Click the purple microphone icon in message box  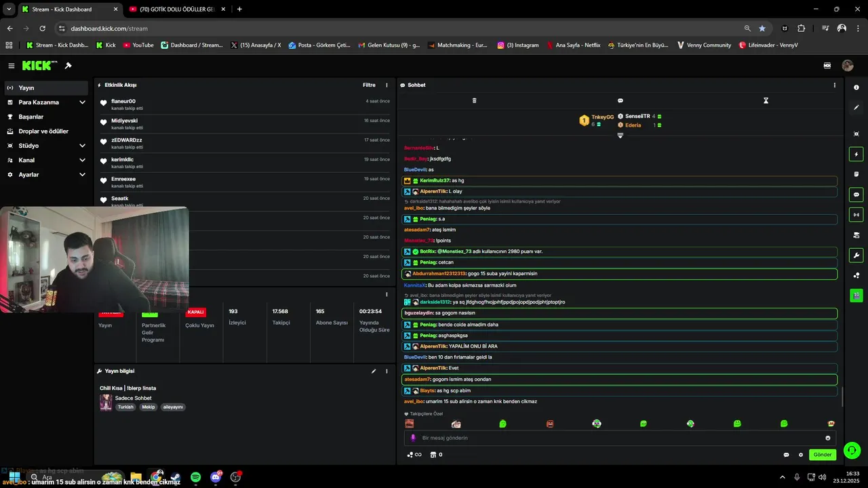pyautogui.click(x=413, y=438)
